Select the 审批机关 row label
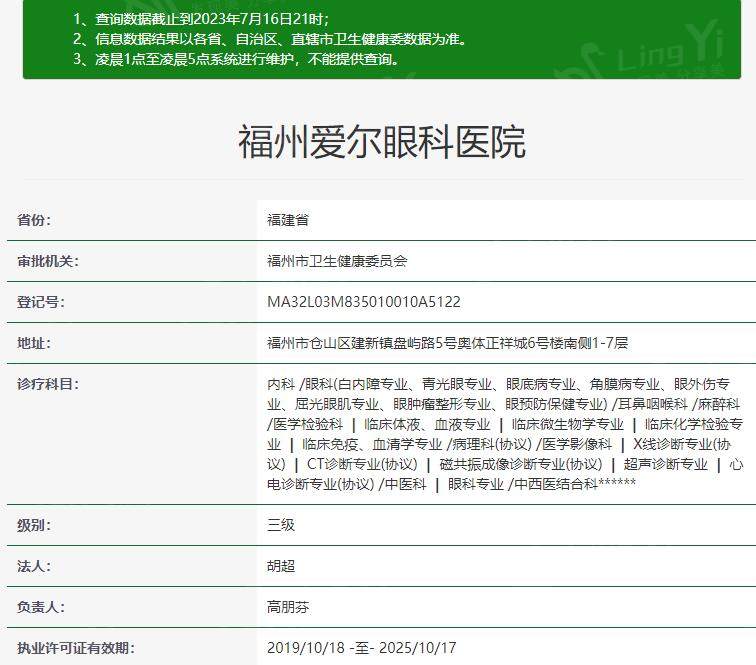Viewport: 756px width, 665px height. click(x=48, y=261)
